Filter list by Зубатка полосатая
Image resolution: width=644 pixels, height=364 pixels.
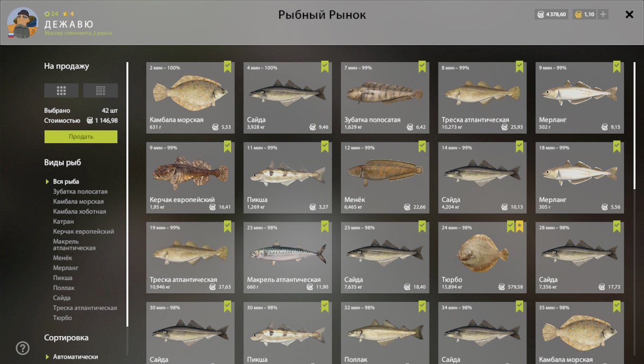point(80,191)
